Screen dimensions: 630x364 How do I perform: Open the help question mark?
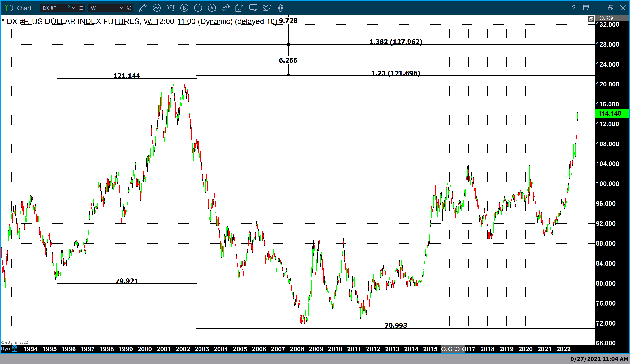574,8
